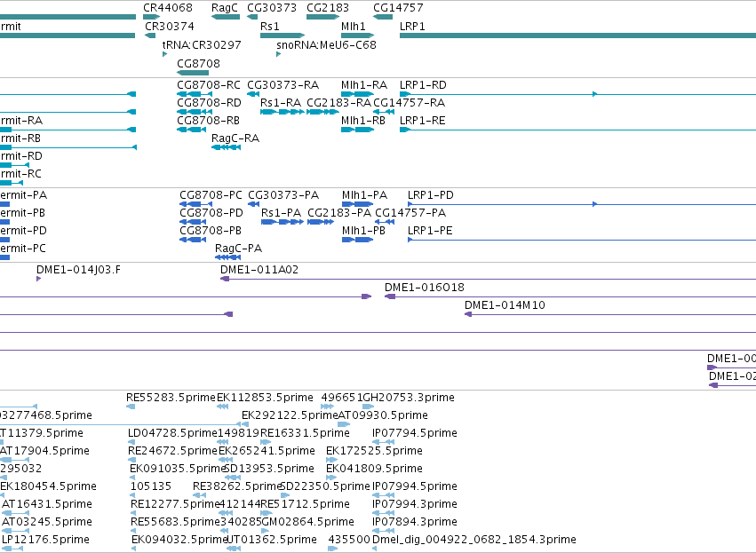Click the LP12176.5prime EST label
Screen dimensions: 756x553
[46, 541]
